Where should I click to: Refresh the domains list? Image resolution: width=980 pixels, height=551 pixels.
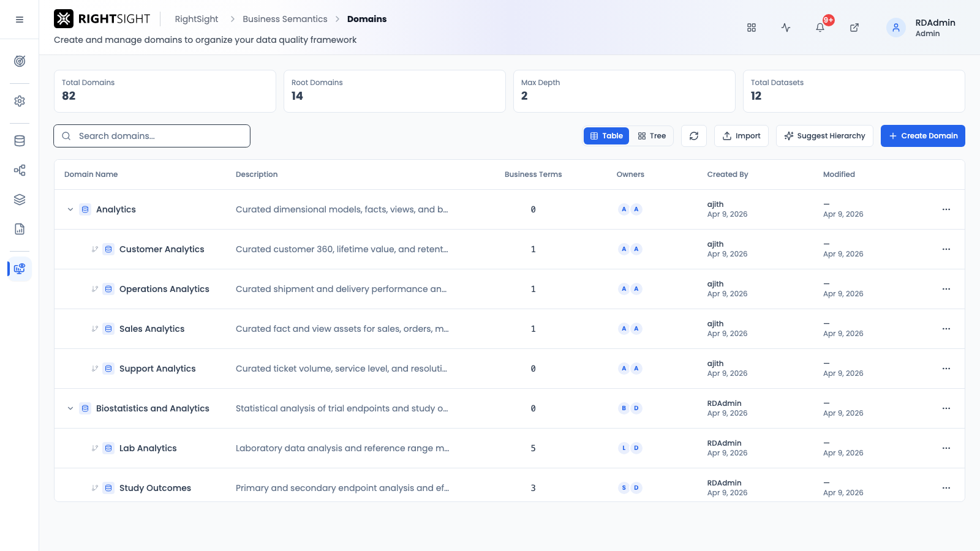(694, 136)
